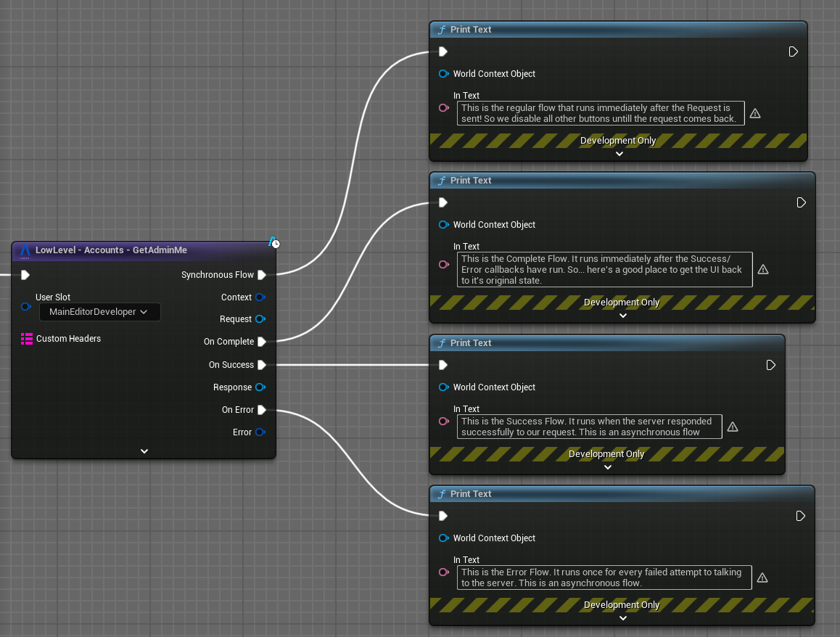Screen dimensions: 840x637
Task: Click the Request output data pin
Action: (x=260, y=319)
